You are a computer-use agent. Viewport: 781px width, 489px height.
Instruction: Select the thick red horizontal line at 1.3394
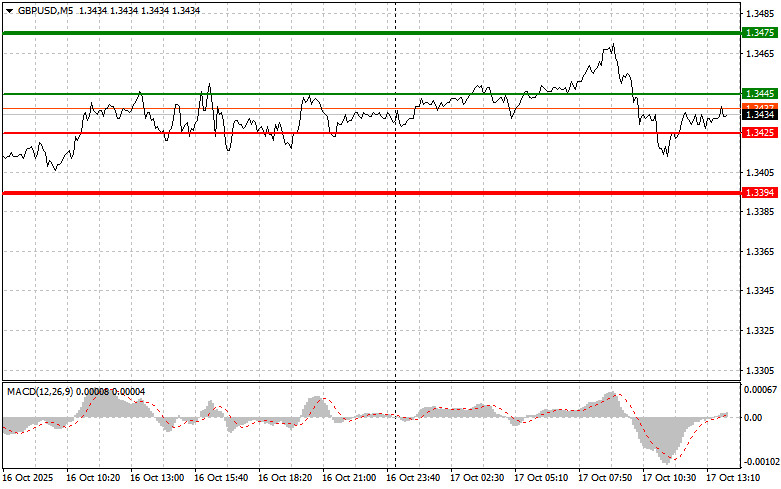372,193
